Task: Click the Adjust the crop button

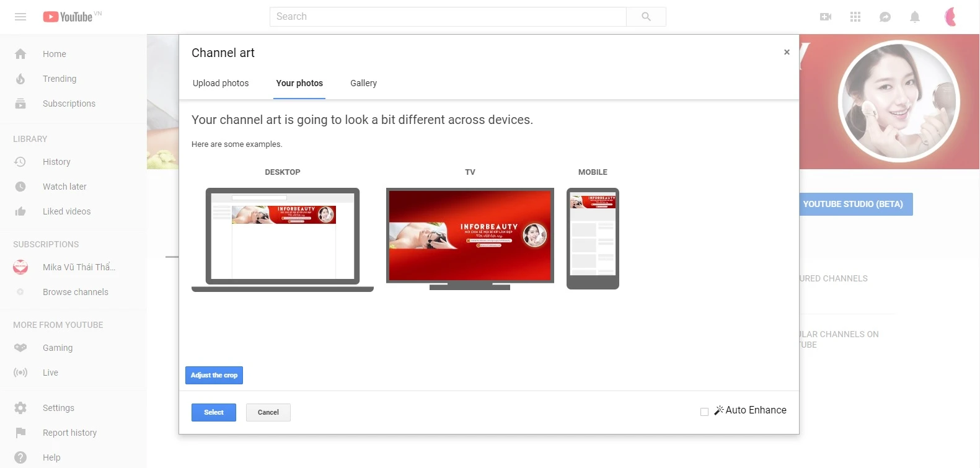Action: tap(214, 375)
